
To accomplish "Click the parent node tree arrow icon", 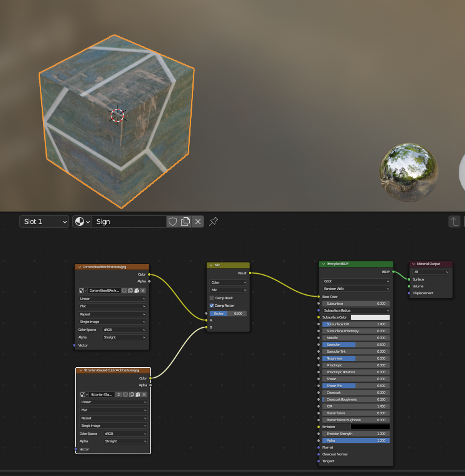I will 454,222.
